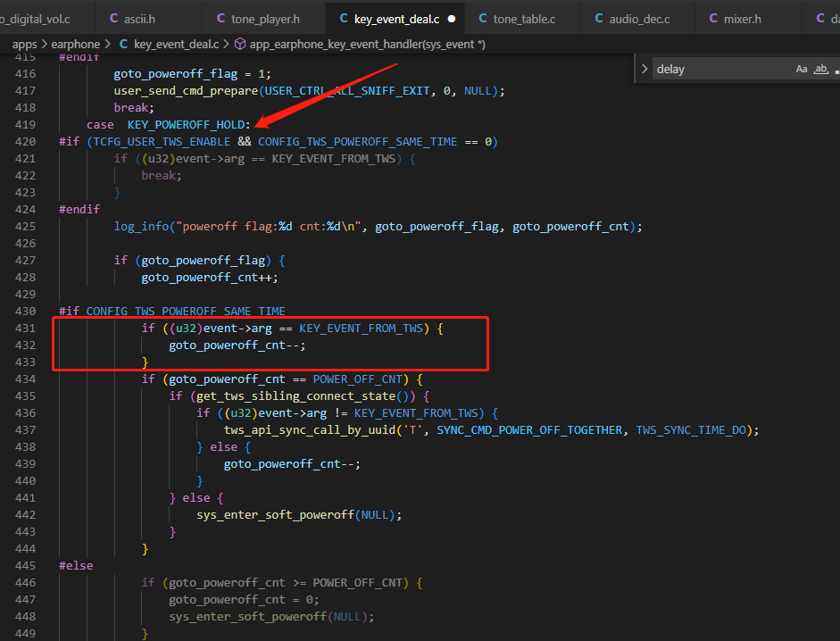Screen dimensions: 840x641
Task: Click tws_api_sync_call_by_uuid function call
Action: click(310, 430)
